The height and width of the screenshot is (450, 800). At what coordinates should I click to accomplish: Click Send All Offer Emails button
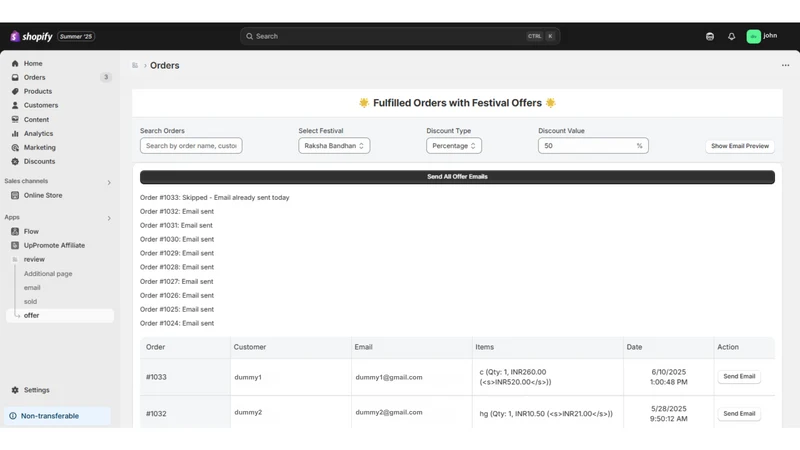457,177
